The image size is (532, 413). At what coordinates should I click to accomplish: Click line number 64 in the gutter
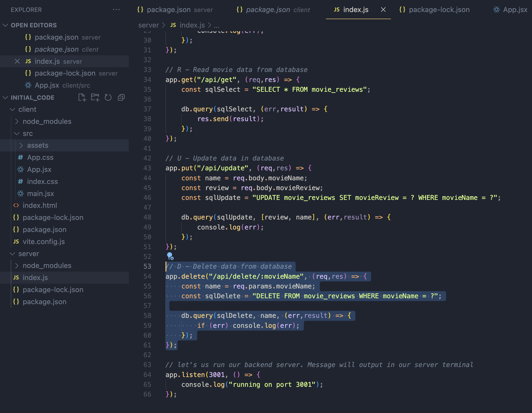point(147,375)
